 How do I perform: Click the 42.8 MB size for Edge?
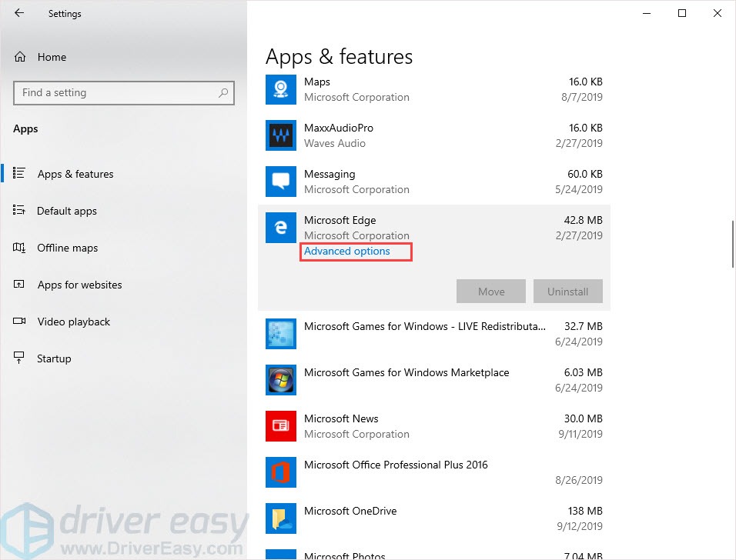pyautogui.click(x=583, y=220)
